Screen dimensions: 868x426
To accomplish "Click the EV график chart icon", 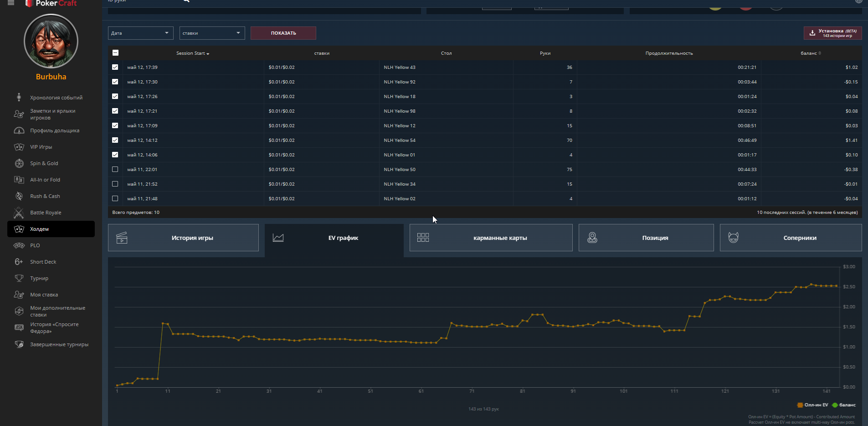I will click(x=278, y=238).
